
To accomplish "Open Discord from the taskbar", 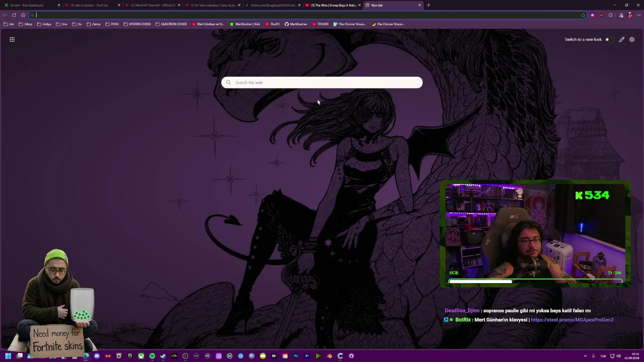I will coord(97,356).
